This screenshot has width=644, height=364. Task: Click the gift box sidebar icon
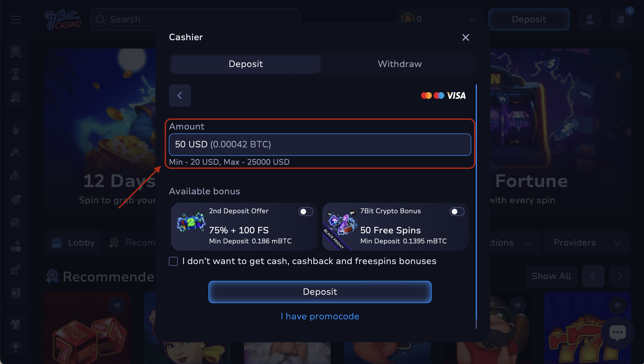(16, 325)
